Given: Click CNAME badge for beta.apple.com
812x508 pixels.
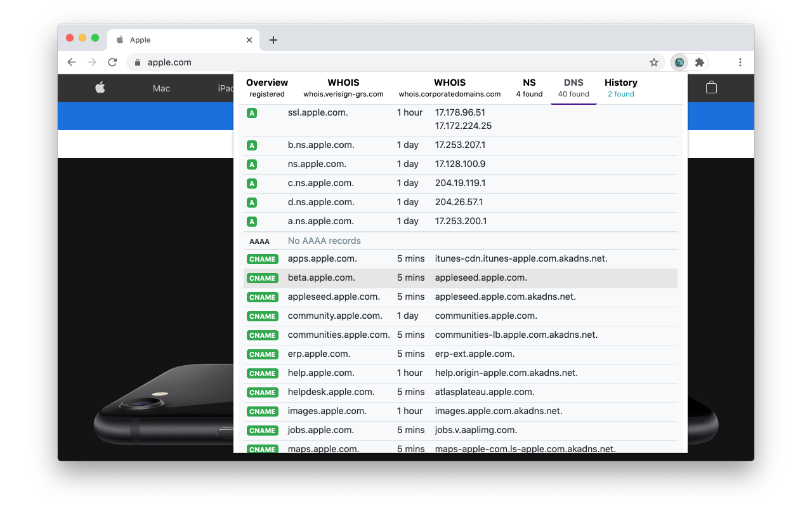Looking at the screenshot, I should 263,278.
